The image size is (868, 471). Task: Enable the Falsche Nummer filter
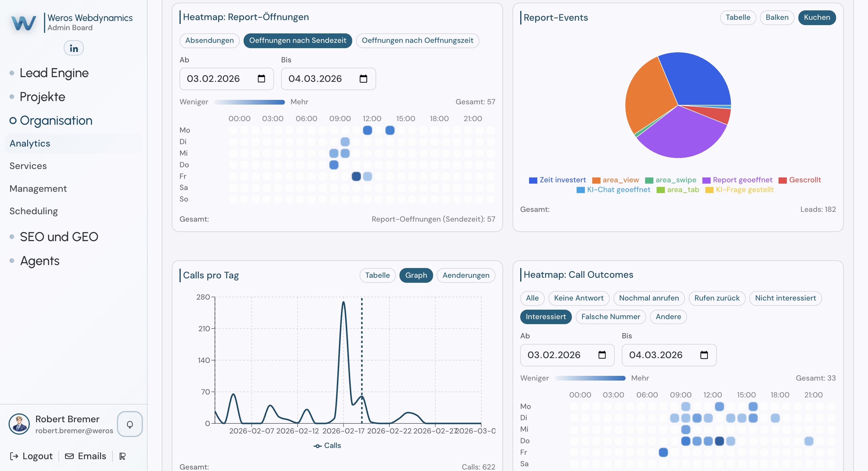pyautogui.click(x=611, y=316)
